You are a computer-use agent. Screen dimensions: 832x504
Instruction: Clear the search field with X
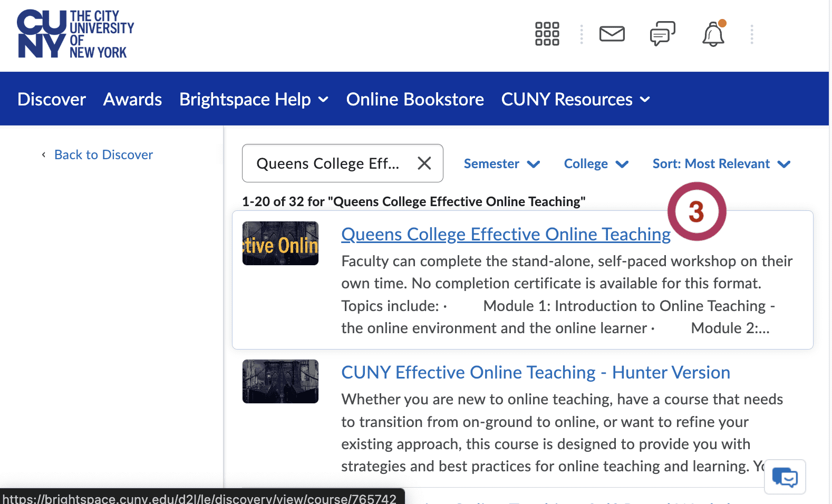(x=424, y=163)
